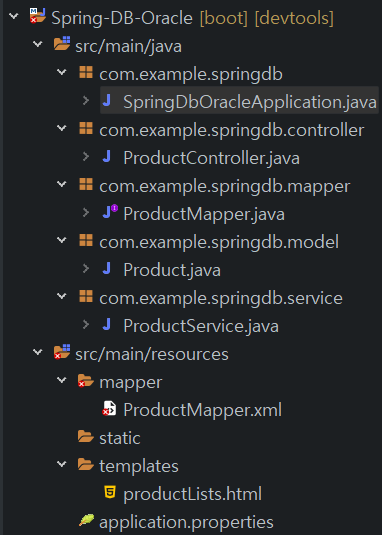Collapse the templates folder
The height and width of the screenshot is (535, 382).
[61, 464]
